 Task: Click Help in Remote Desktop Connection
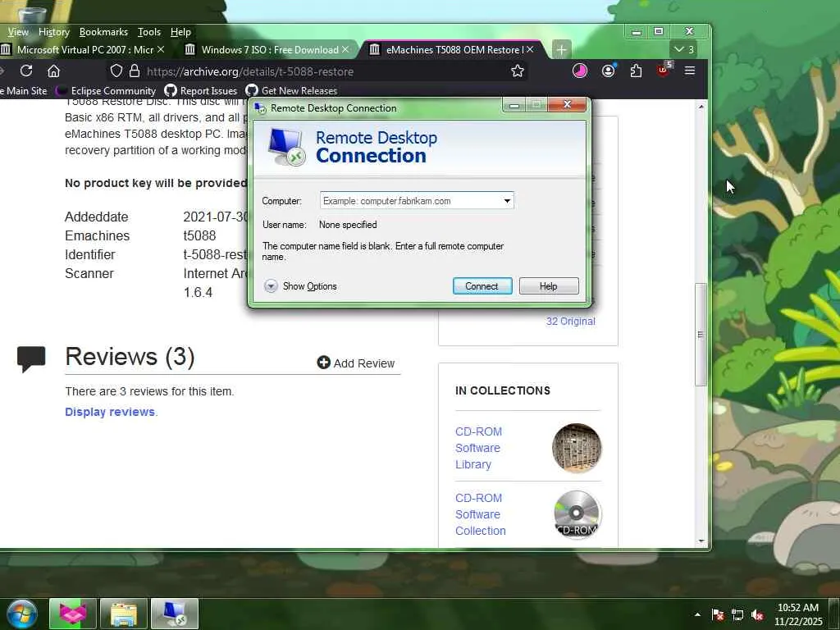(x=549, y=286)
